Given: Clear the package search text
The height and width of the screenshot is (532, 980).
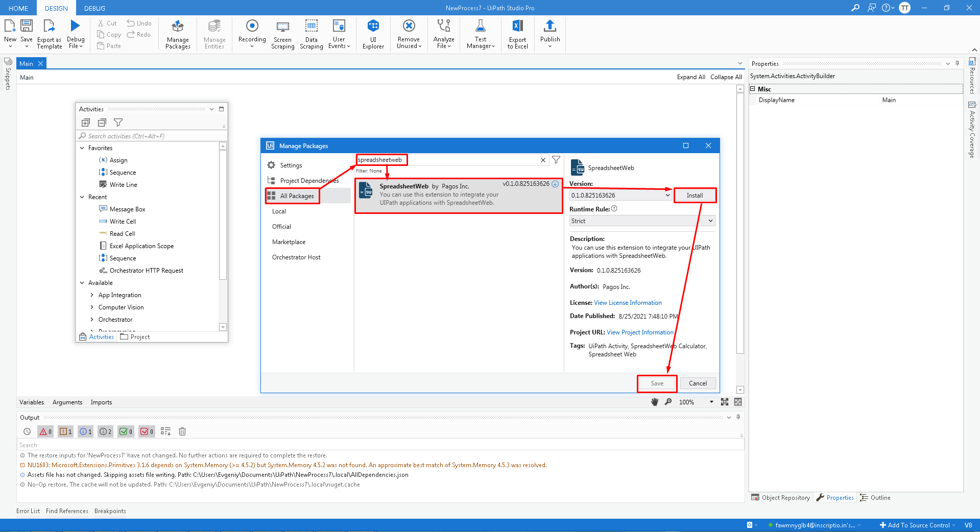Looking at the screenshot, I should point(543,160).
